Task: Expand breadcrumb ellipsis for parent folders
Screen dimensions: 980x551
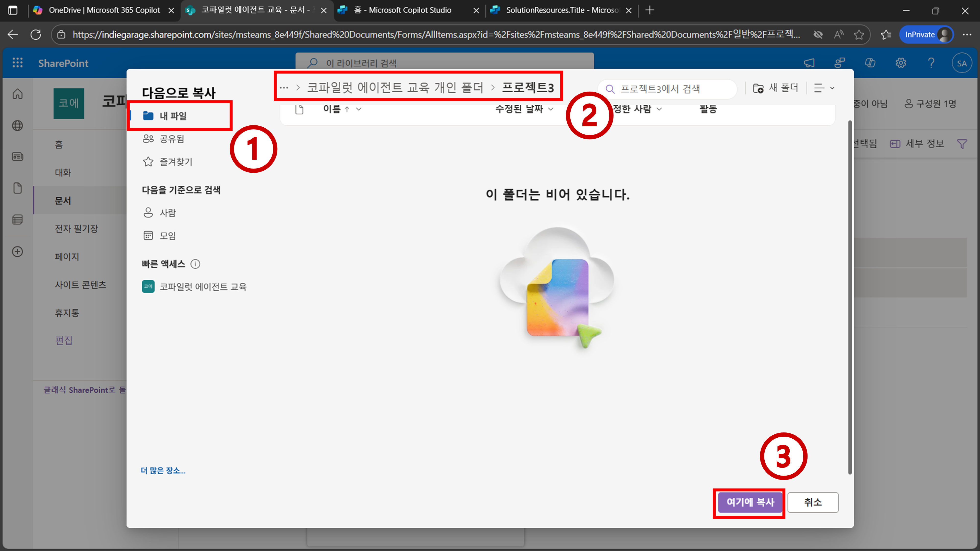Action: pos(284,88)
